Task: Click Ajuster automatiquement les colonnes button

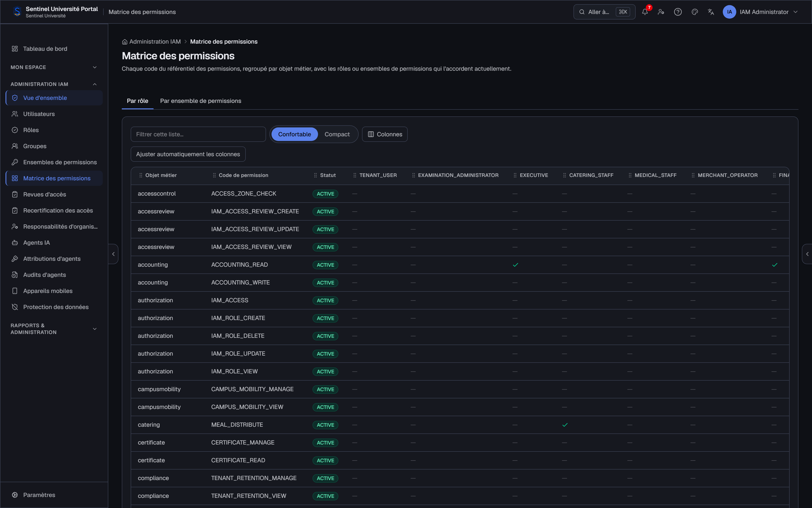Action: click(188, 154)
